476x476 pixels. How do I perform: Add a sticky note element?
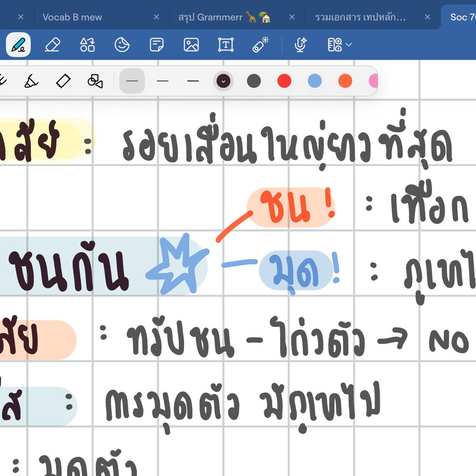click(x=156, y=44)
